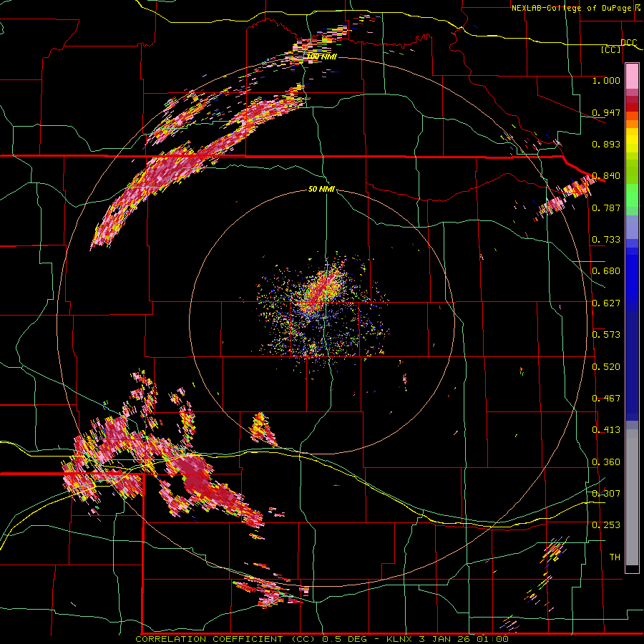Pick the light pink top color bar segment
The width and height of the screenshot is (644, 644).
[x=632, y=76]
